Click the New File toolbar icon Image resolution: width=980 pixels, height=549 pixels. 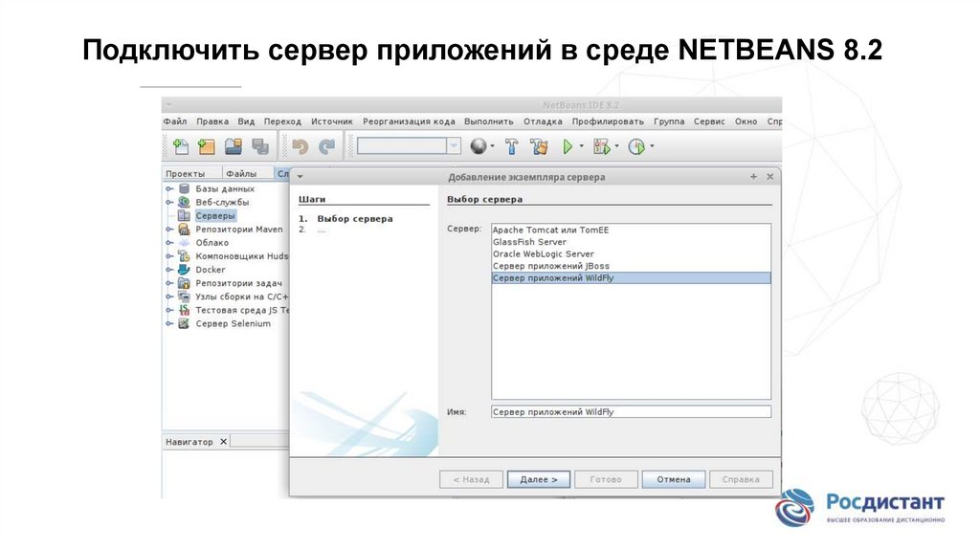point(181,146)
